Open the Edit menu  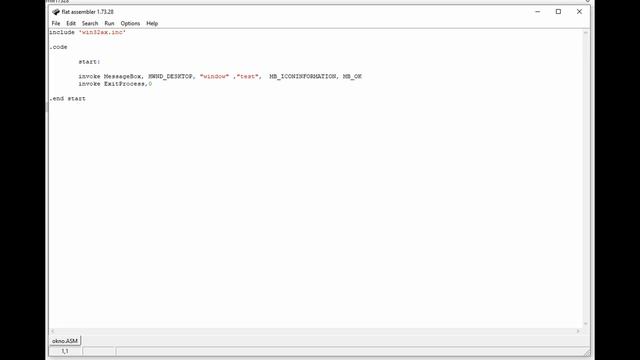(x=71, y=23)
